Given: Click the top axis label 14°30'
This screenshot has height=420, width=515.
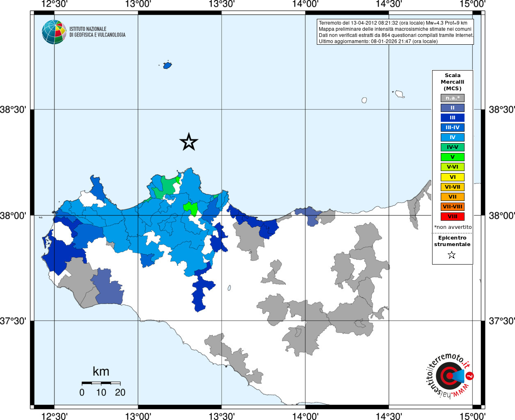Looking at the screenshot, I should click(x=389, y=4).
